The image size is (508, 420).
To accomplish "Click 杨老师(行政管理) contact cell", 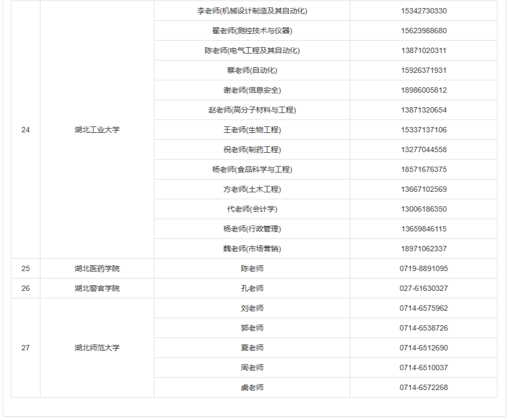I will [x=252, y=229].
